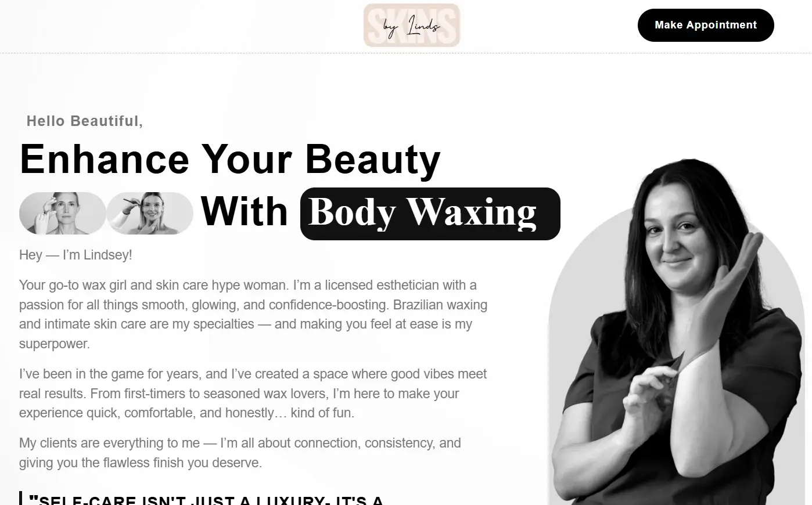
Task: Click the word With beside the thumbnails
Action: (x=245, y=211)
